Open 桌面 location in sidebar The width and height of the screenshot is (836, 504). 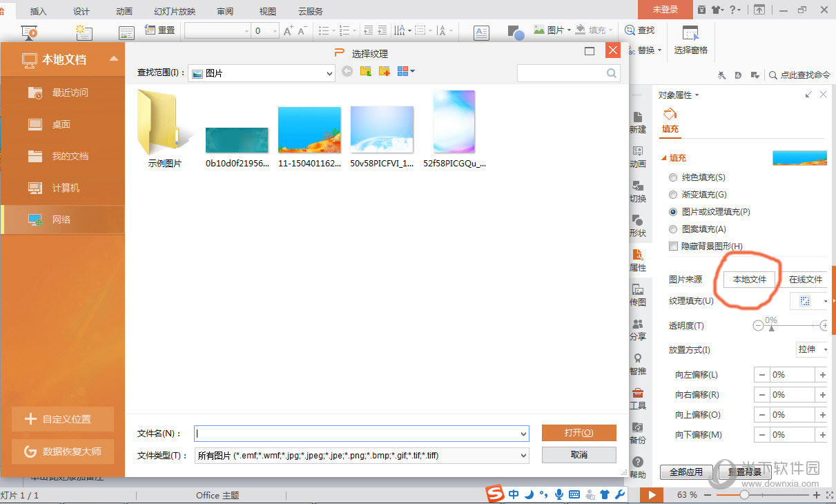[63, 124]
